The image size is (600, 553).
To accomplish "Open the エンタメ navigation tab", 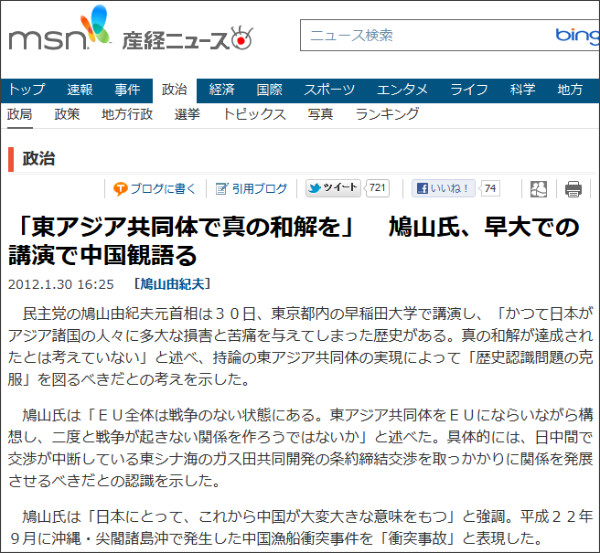I will [x=402, y=90].
